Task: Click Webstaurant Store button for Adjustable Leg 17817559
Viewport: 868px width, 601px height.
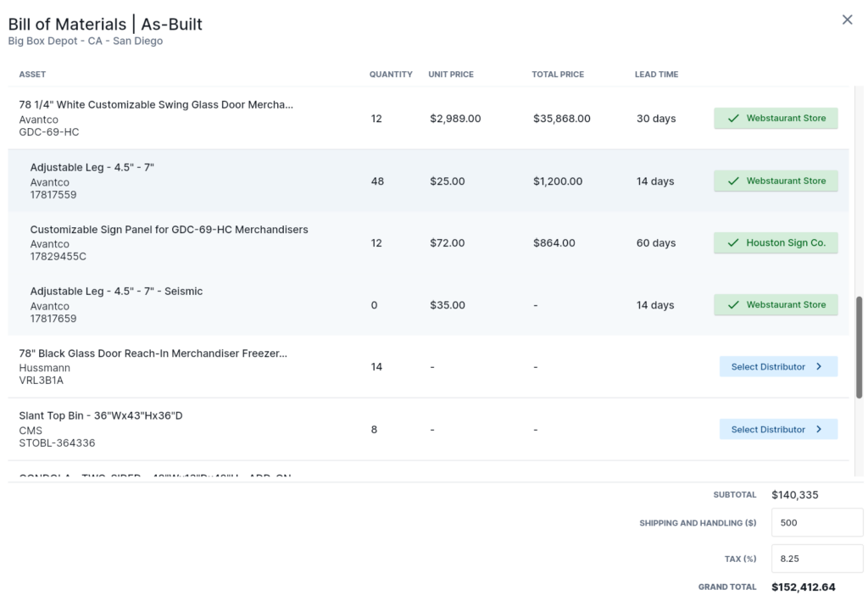Action: (776, 181)
